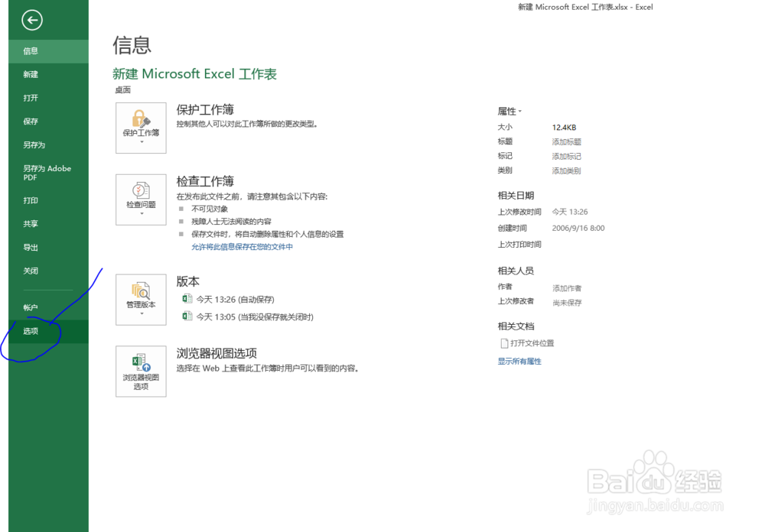This screenshot has width=765, height=532.
Task: Click the 相关日期 heading
Action: [x=516, y=196]
